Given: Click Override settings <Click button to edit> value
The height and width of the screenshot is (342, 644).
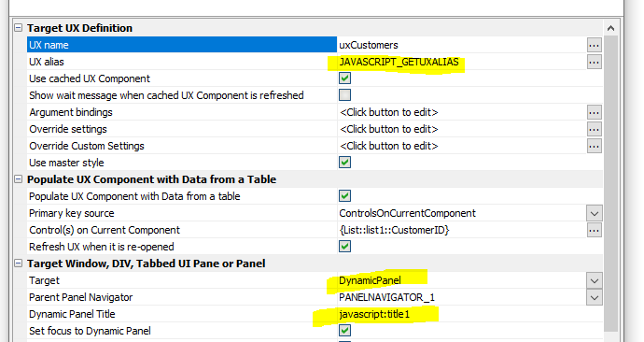Looking at the screenshot, I should tap(389, 129).
